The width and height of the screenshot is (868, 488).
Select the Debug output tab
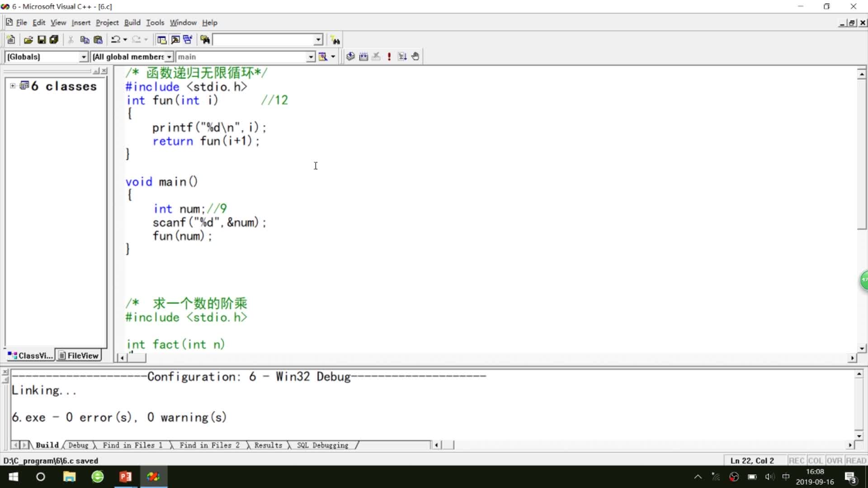click(78, 445)
